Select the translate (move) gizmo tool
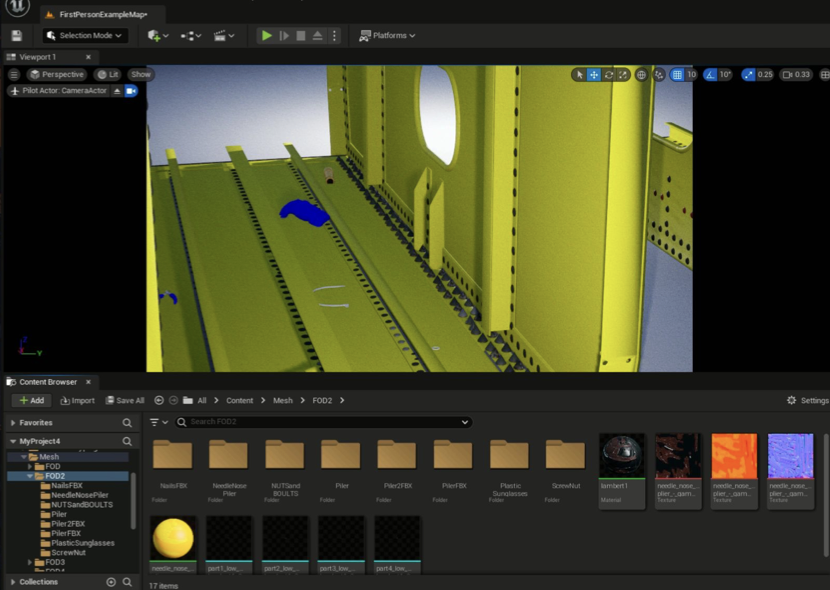The width and height of the screenshot is (830, 590). pos(594,75)
